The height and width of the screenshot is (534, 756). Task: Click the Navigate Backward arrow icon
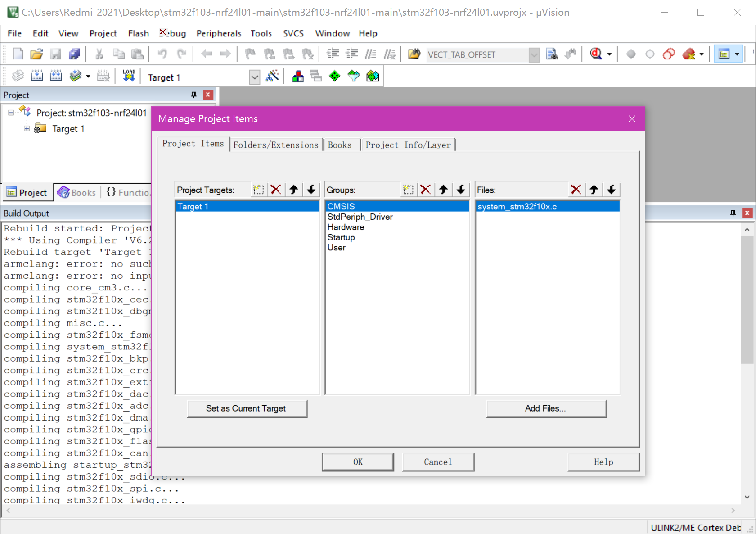207,54
